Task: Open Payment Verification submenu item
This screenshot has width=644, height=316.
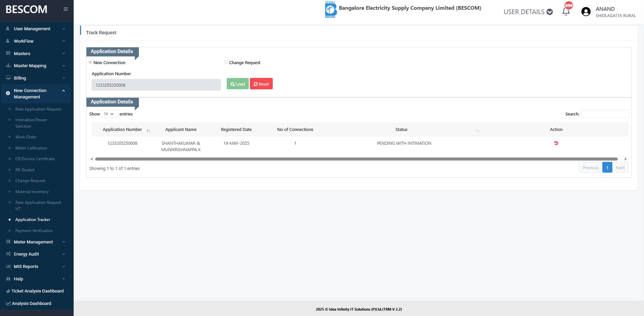Action: (34, 231)
